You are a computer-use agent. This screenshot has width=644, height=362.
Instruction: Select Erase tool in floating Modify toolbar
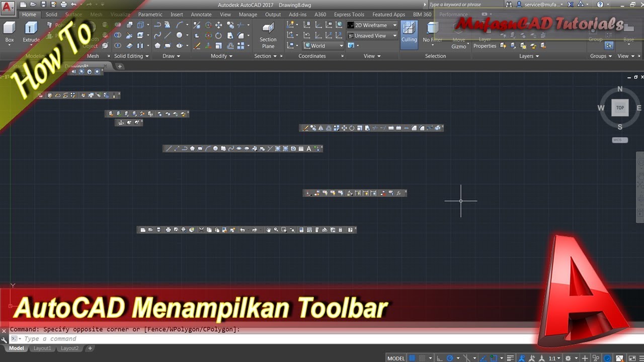pyautogui.click(x=305, y=128)
